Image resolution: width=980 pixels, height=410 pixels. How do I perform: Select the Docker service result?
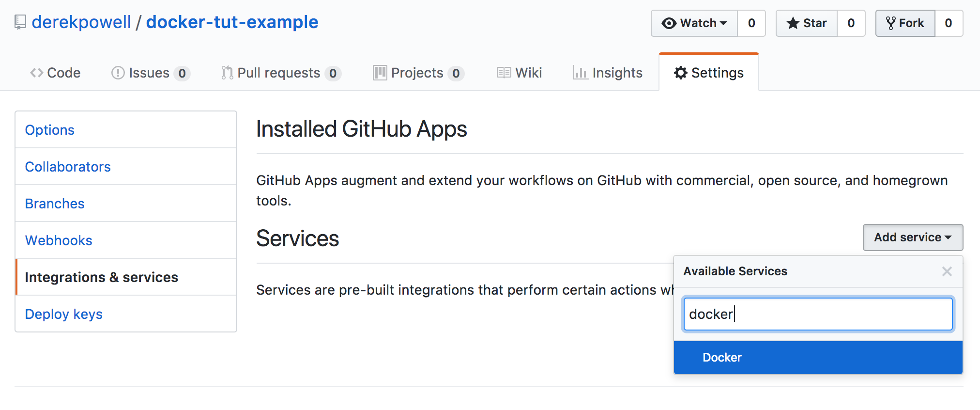click(818, 358)
